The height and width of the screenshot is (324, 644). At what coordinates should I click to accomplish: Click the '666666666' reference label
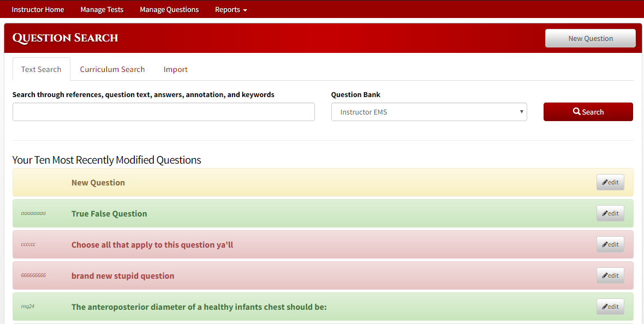coord(33,275)
